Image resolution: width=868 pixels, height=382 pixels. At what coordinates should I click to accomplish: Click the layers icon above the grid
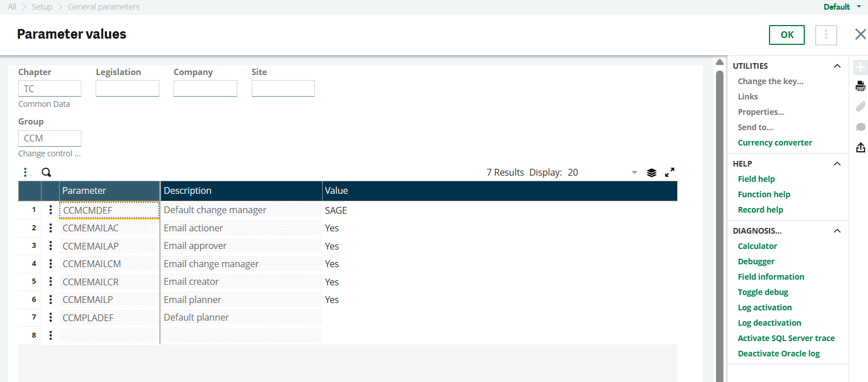point(652,172)
